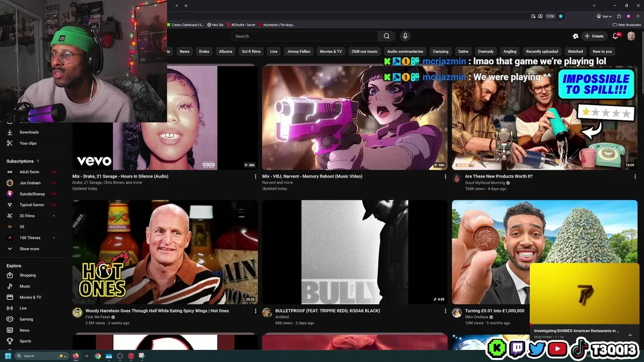The image size is (644, 362).
Task: Open the Memory Reboot video thumbnail
Action: tap(355, 118)
